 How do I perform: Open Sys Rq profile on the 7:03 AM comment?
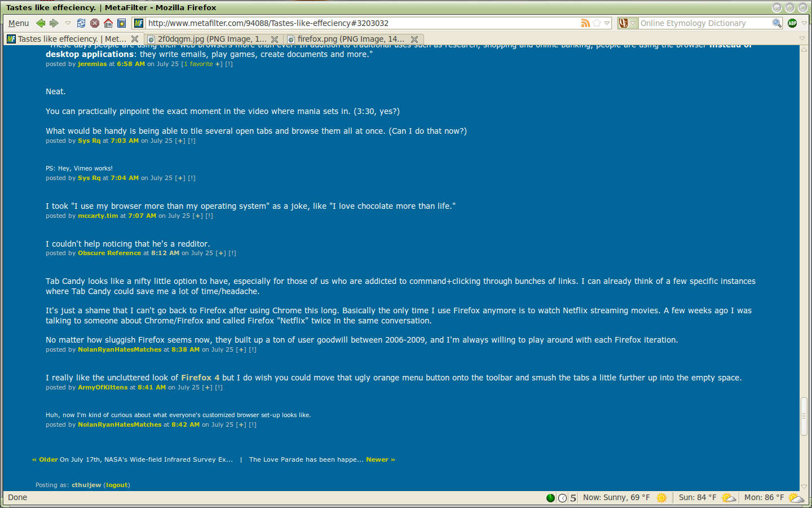coord(89,141)
